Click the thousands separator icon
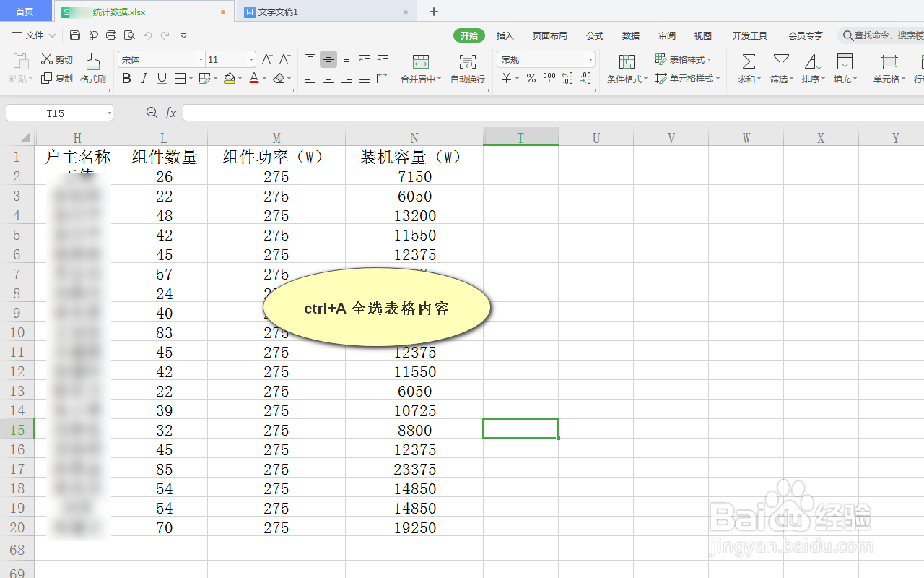Screen dimensions: 924x578 click(549, 79)
